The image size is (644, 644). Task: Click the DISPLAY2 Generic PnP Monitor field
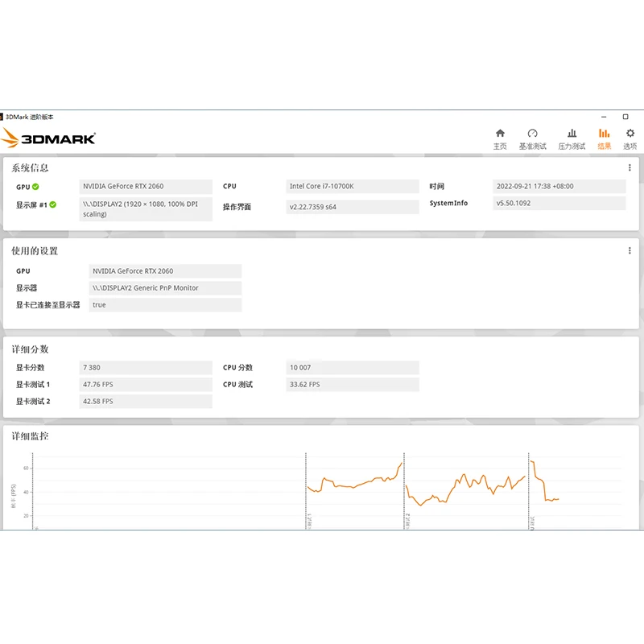click(x=165, y=288)
